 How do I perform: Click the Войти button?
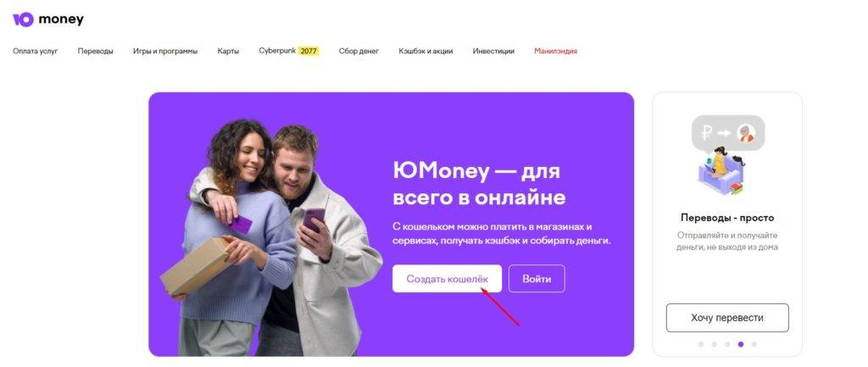tap(537, 279)
